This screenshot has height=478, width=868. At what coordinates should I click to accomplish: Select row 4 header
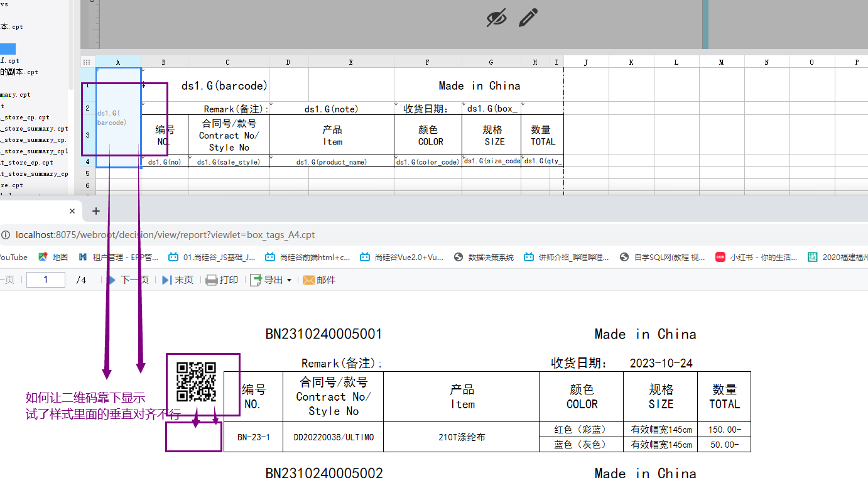click(88, 161)
